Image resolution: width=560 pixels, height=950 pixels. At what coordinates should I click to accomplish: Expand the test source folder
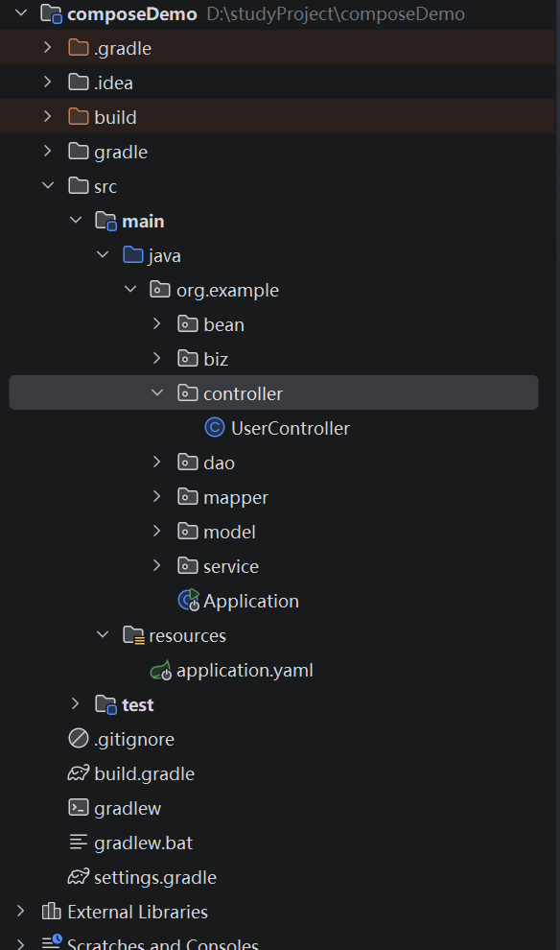[x=75, y=703]
